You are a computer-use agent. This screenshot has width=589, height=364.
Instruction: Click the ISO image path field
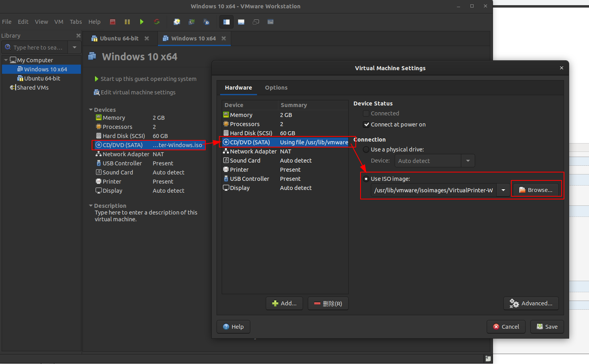click(x=434, y=190)
